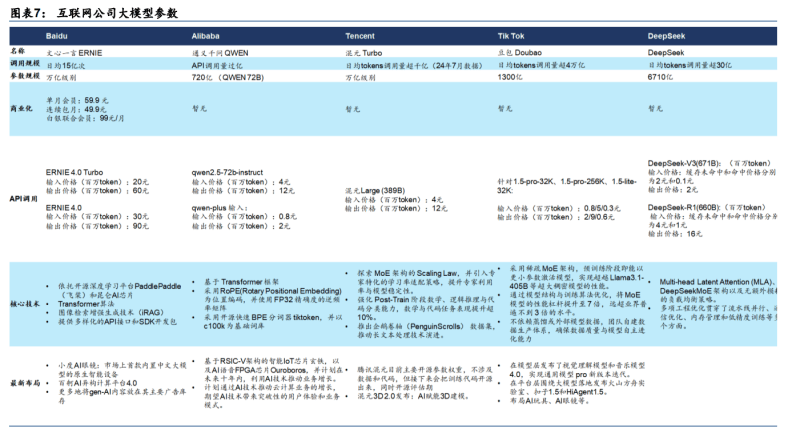
Task: Click the 最新布局 row label
Action: point(25,383)
